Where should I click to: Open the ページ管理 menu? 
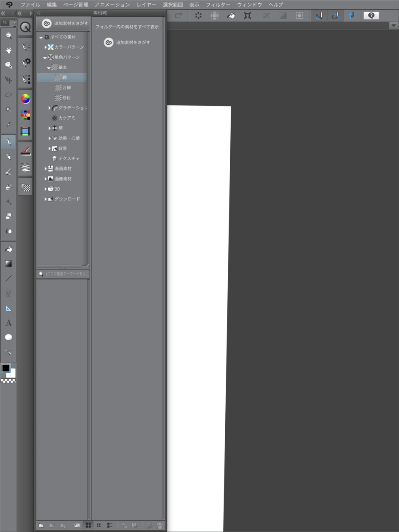(x=76, y=5)
